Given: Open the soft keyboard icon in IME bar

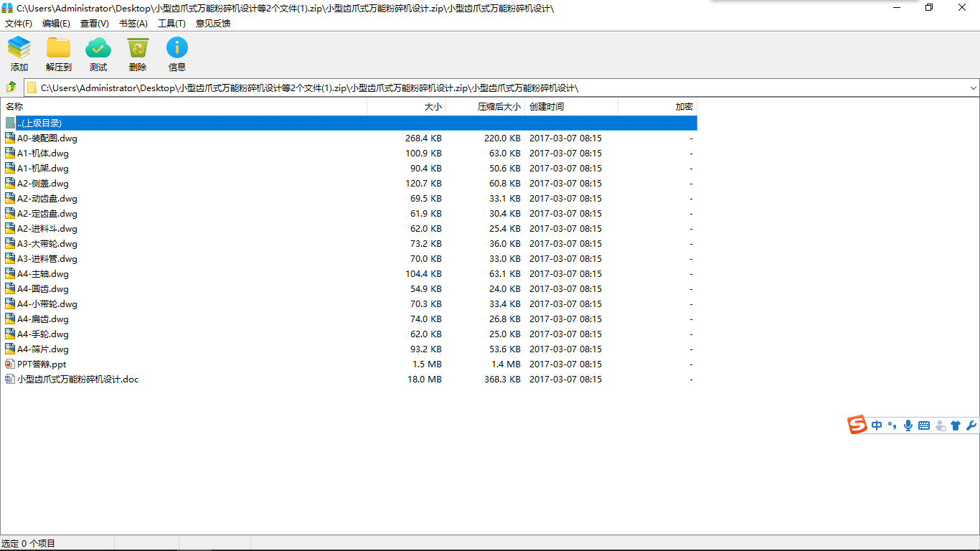Looking at the screenshot, I should click(x=924, y=425).
